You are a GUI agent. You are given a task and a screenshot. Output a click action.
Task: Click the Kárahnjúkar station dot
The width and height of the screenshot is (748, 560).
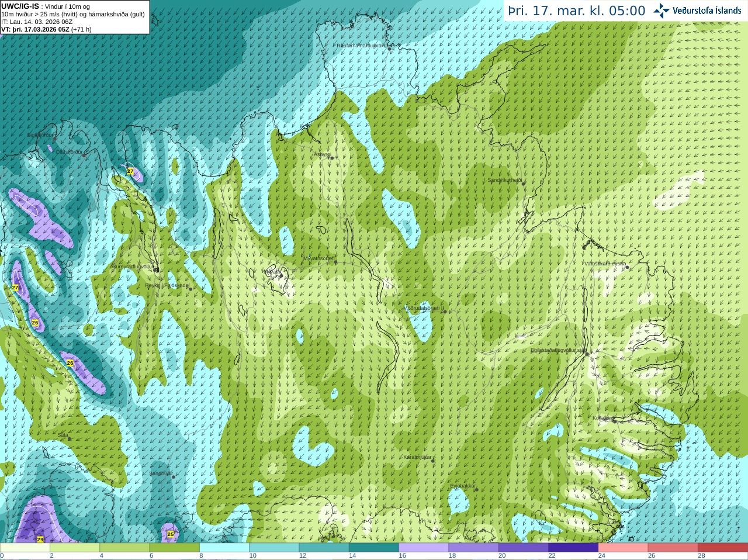pyautogui.click(x=433, y=461)
